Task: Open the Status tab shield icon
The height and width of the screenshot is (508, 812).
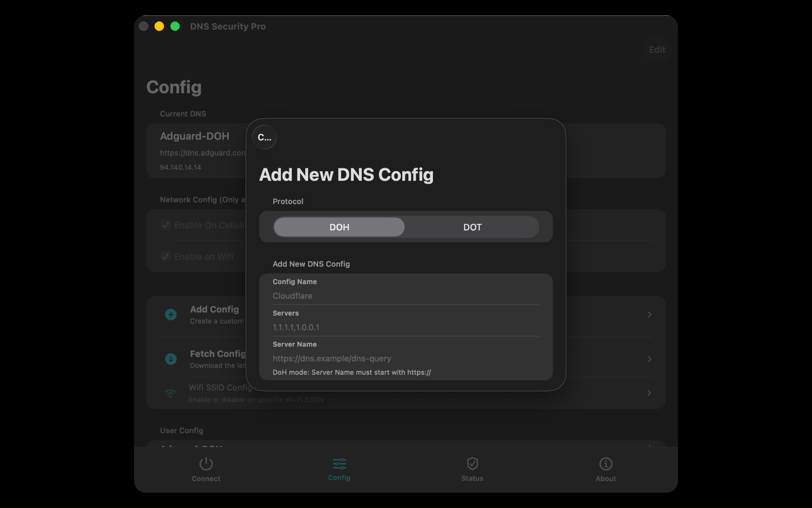Action: pyautogui.click(x=472, y=464)
